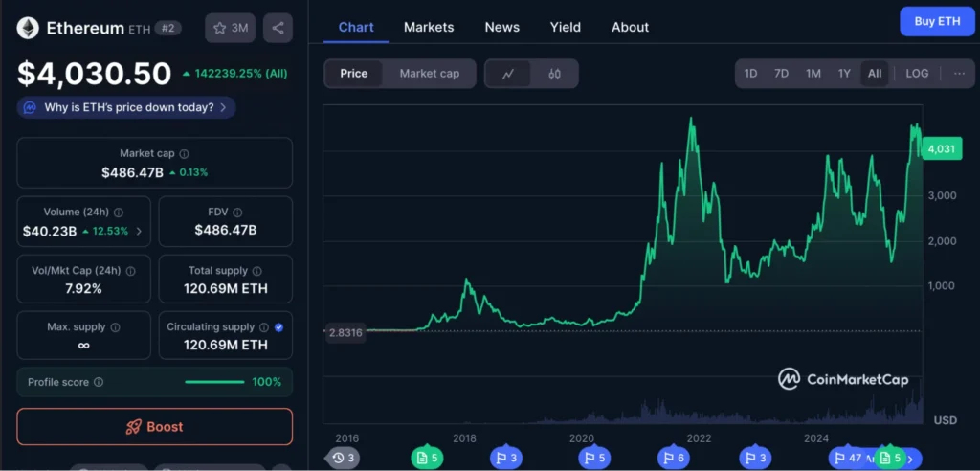Screen dimensions: 980x471
Task: Switch to line chart view icon
Action: pyautogui.click(x=508, y=74)
